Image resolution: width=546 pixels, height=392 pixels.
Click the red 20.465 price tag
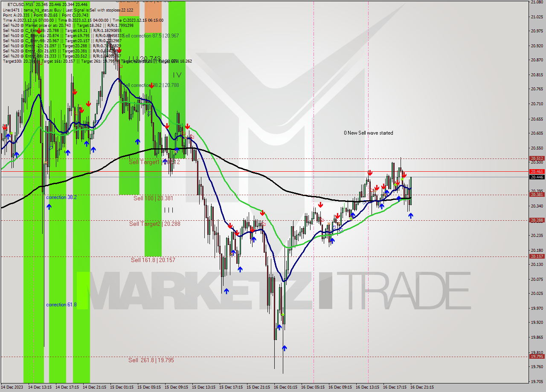(537, 171)
